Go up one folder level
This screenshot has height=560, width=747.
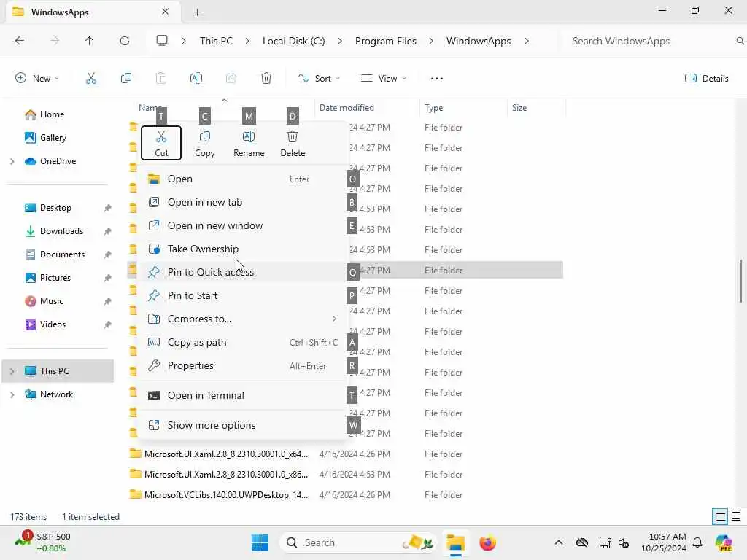point(89,41)
